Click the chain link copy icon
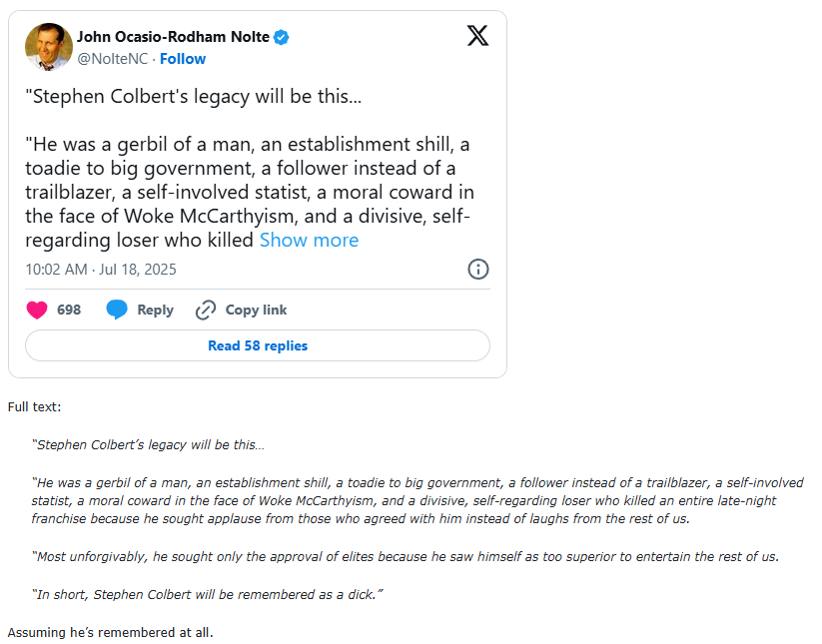The height and width of the screenshot is (644, 822). [x=206, y=310]
